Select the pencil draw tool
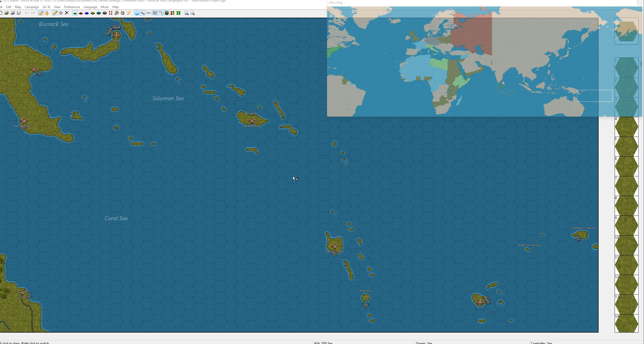The height and width of the screenshot is (344, 644). (55, 13)
